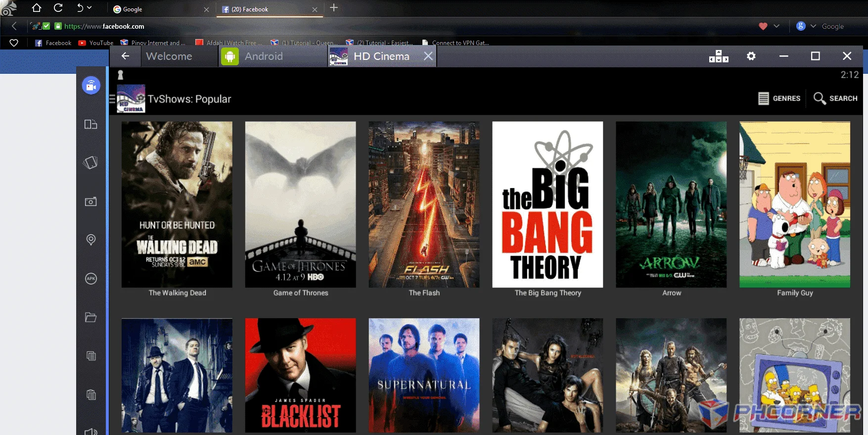Open a new browser tab

pyautogui.click(x=334, y=7)
